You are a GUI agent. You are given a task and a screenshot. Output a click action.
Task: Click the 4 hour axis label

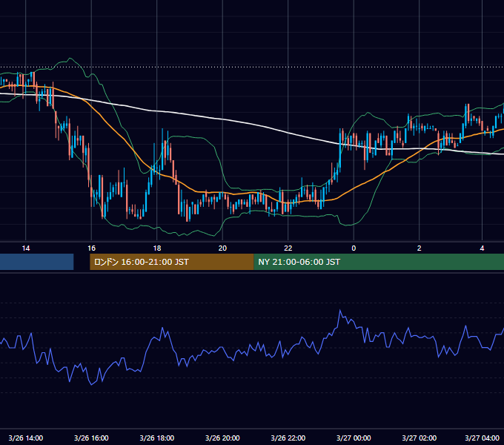coord(482,248)
